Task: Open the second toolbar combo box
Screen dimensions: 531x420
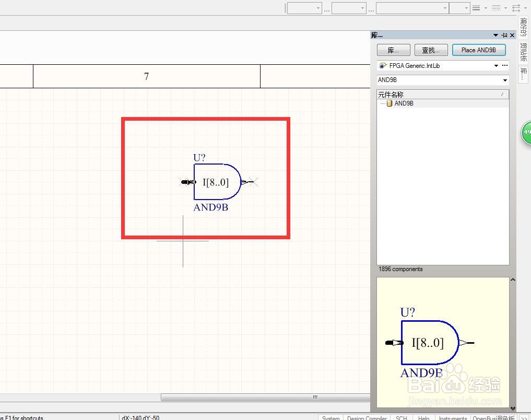Action: (x=349, y=8)
